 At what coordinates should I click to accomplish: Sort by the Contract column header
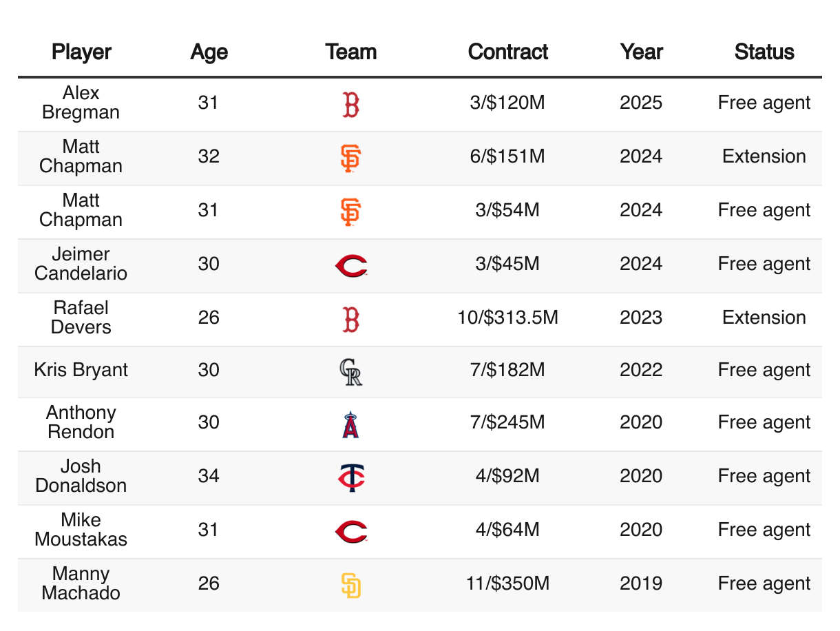508,52
